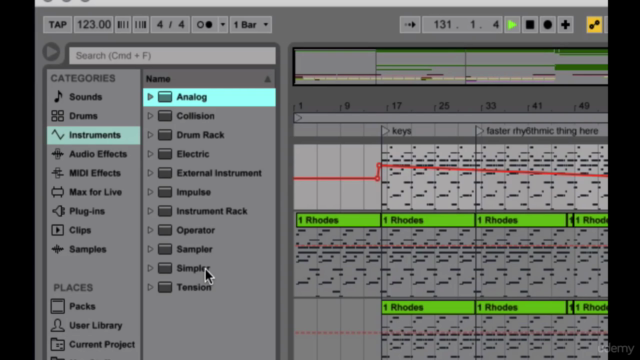Select first 1 Rhodes clip, upper track
The width and height of the screenshot is (640, 360).
[x=338, y=220]
